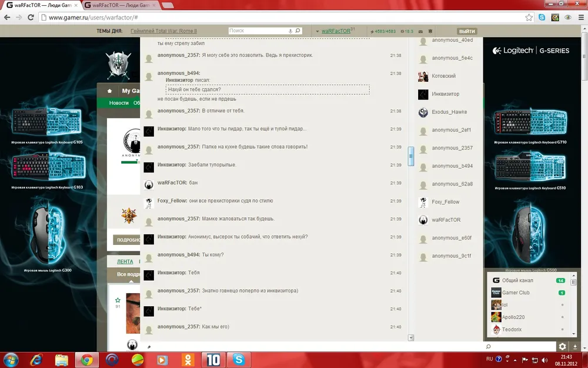Click the ВЫЙТИ logout button
This screenshot has width=588, height=368.
tap(467, 31)
